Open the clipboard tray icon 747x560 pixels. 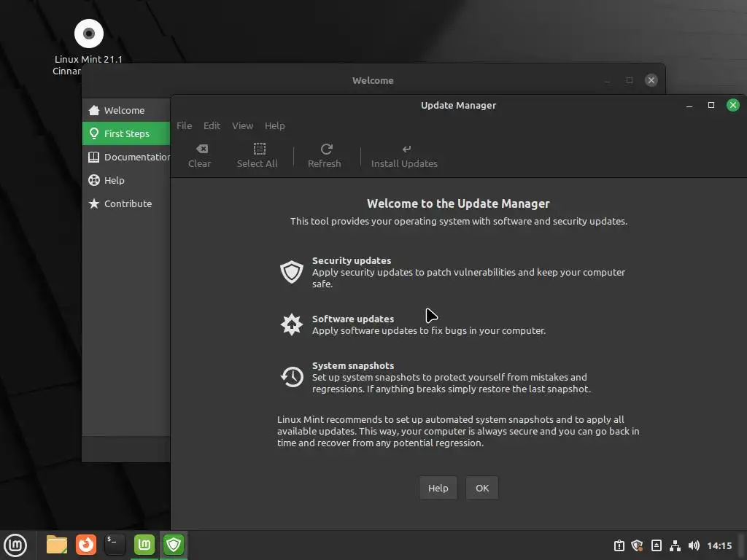click(619, 545)
